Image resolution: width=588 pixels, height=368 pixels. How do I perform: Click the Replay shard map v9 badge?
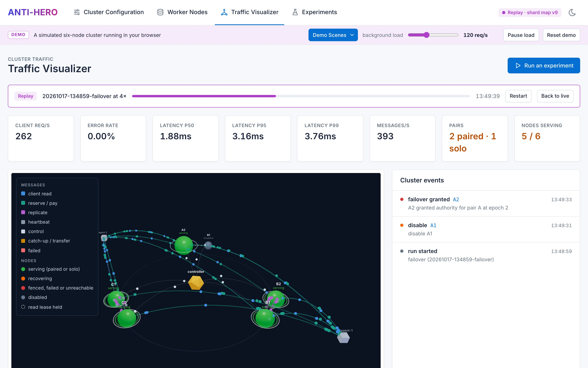click(530, 12)
